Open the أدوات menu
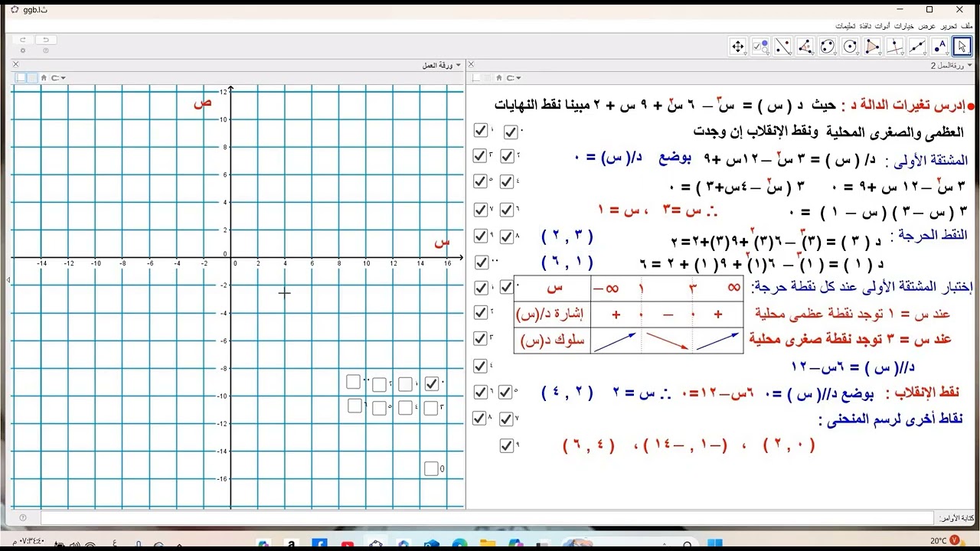980x551 pixels. pos(883,26)
